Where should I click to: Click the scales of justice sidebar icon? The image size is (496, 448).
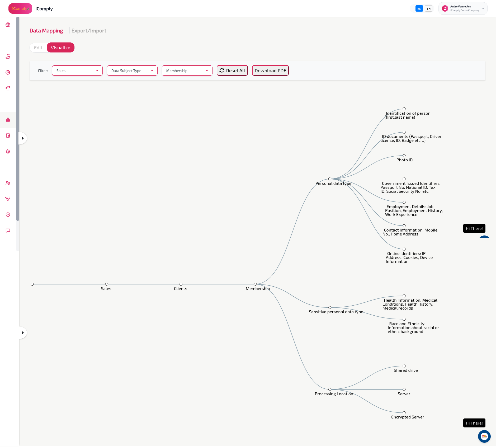click(8, 88)
